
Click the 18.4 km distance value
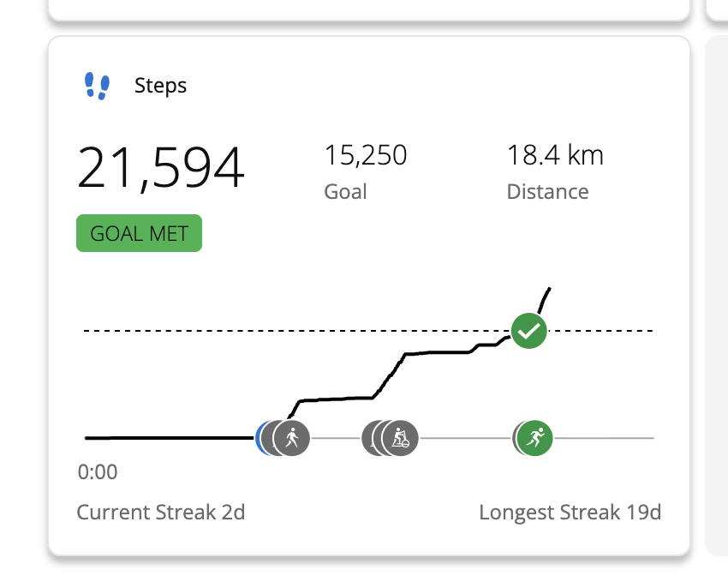(555, 155)
